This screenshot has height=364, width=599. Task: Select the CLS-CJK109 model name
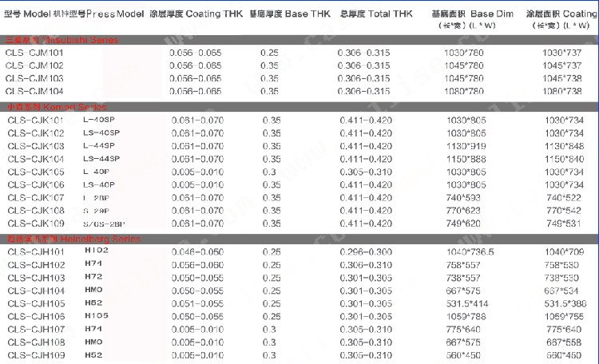pos(35,224)
